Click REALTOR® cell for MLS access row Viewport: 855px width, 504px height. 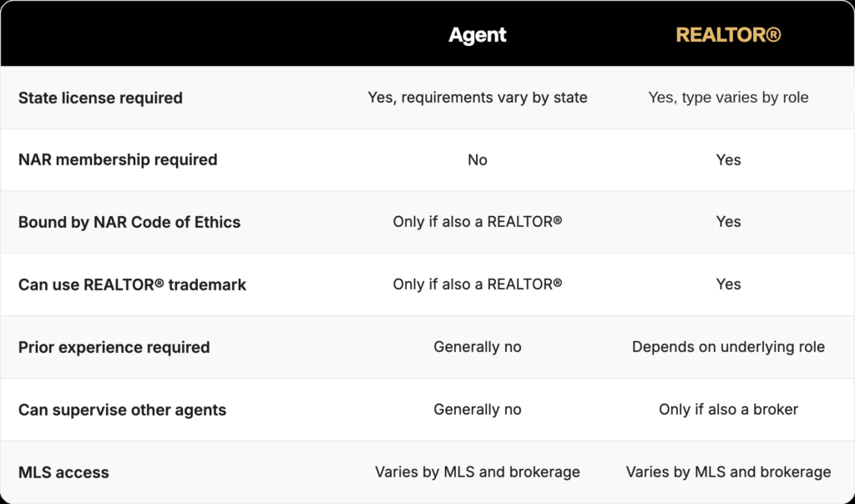[x=728, y=471]
